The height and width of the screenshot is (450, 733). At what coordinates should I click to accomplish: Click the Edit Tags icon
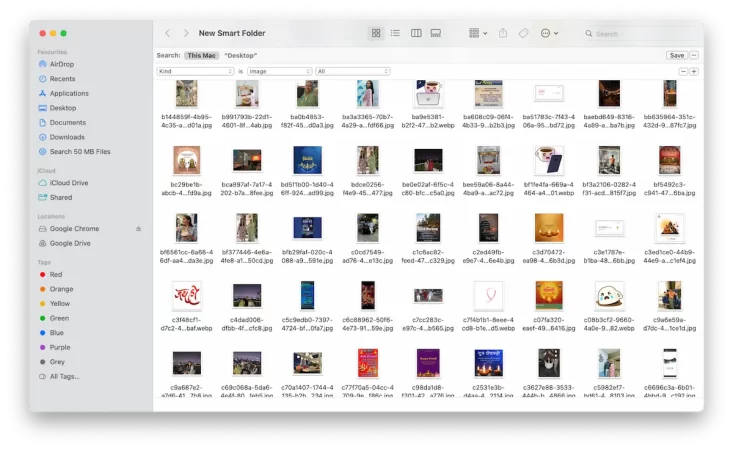pos(524,33)
